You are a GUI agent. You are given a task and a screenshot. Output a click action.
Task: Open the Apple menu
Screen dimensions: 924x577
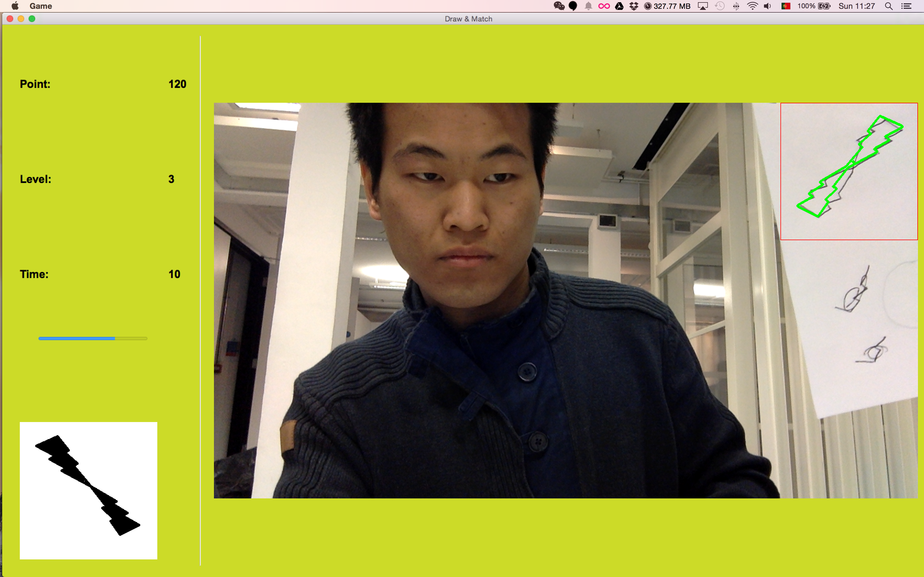[x=15, y=6]
